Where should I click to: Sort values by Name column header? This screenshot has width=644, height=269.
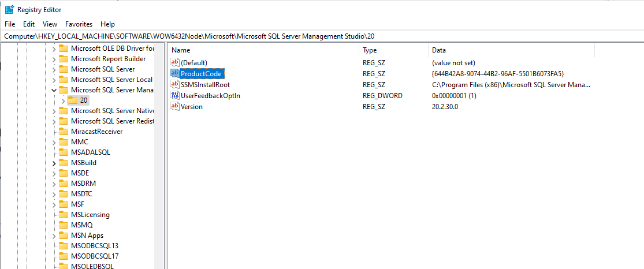point(263,50)
